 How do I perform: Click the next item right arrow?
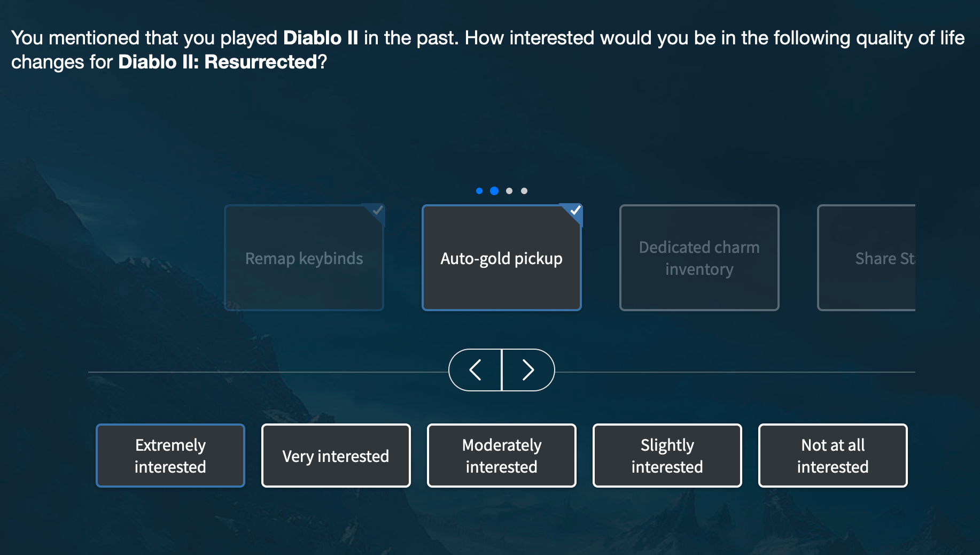click(528, 370)
